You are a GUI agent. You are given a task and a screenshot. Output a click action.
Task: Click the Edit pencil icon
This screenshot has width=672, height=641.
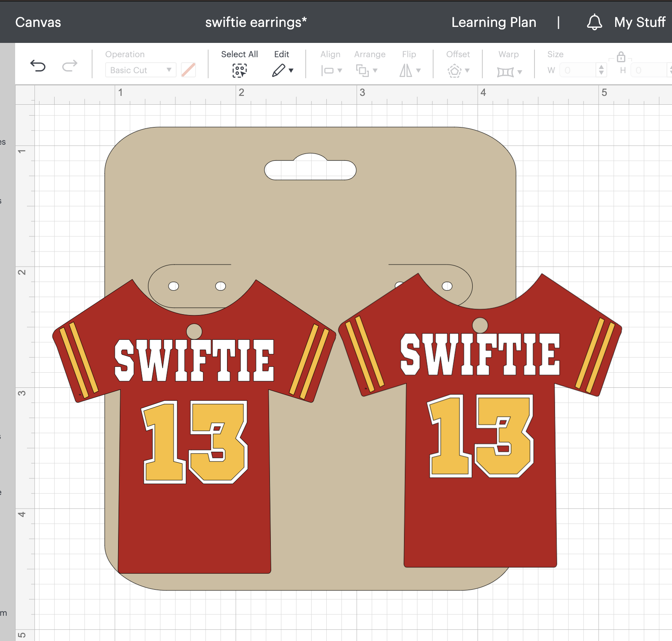[278, 70]
